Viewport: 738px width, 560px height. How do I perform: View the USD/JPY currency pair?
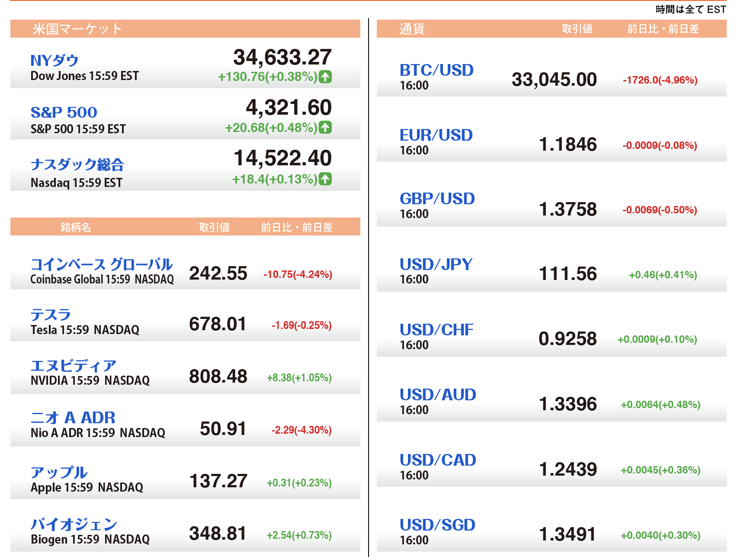pos(436,264)
